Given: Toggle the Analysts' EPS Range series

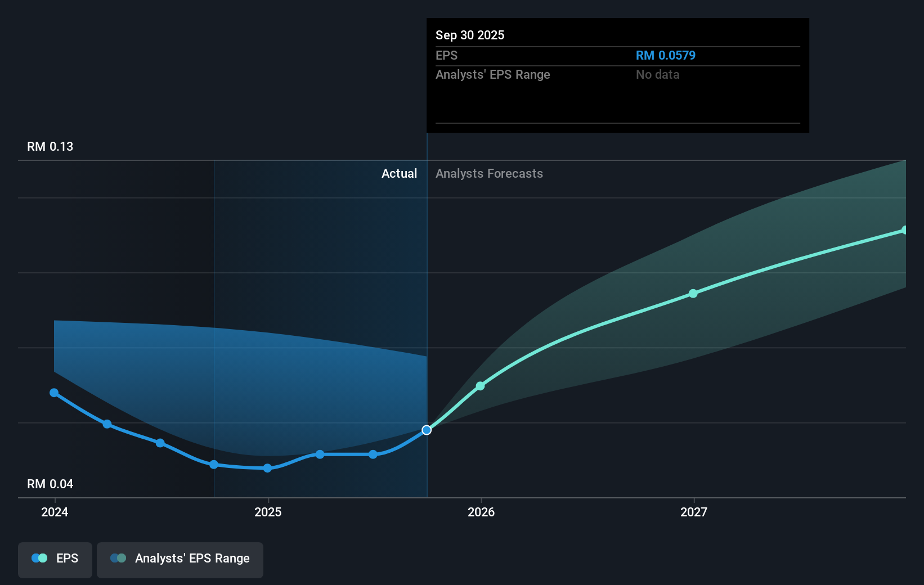Looking at the screenshot, I should pos(180,559).
